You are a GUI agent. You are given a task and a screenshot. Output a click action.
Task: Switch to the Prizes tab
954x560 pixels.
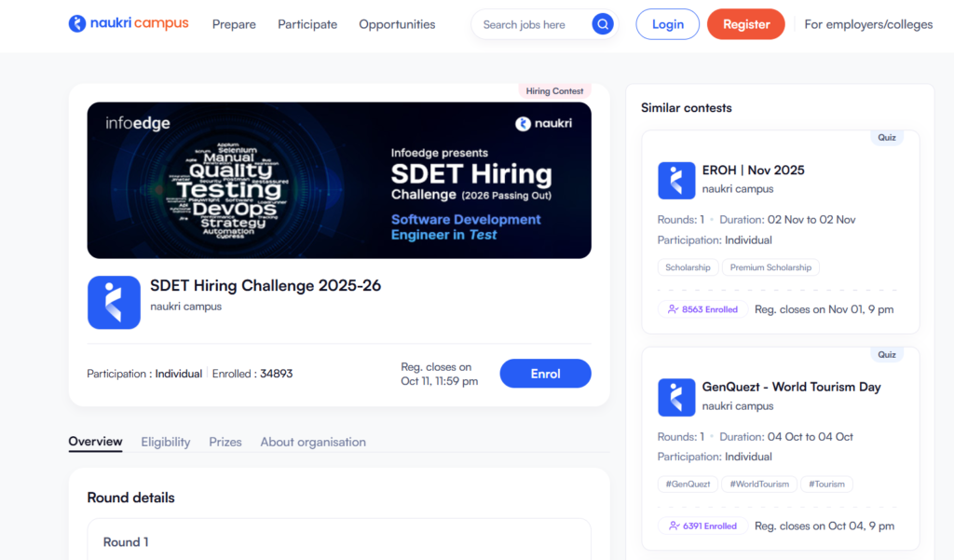click(225, 442)
